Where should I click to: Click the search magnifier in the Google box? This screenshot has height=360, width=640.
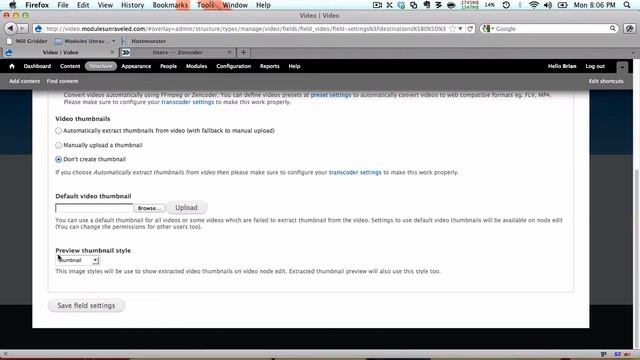(x=613, y=29)
